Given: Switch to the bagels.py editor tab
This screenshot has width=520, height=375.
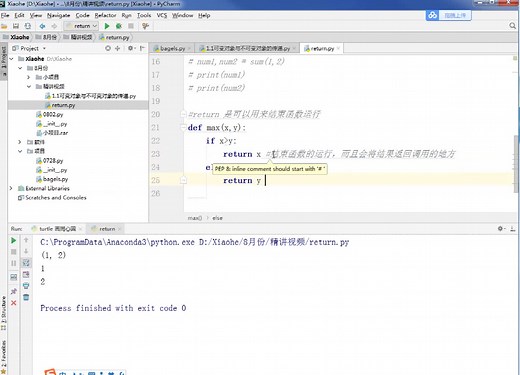Looking at the screenshot, I should click(x=172, y=48).
